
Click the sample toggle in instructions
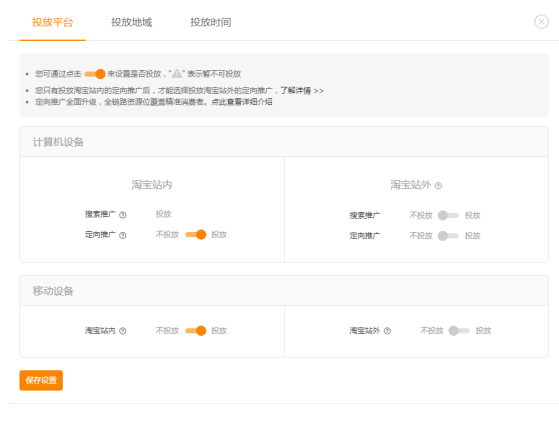click(95, 74)
